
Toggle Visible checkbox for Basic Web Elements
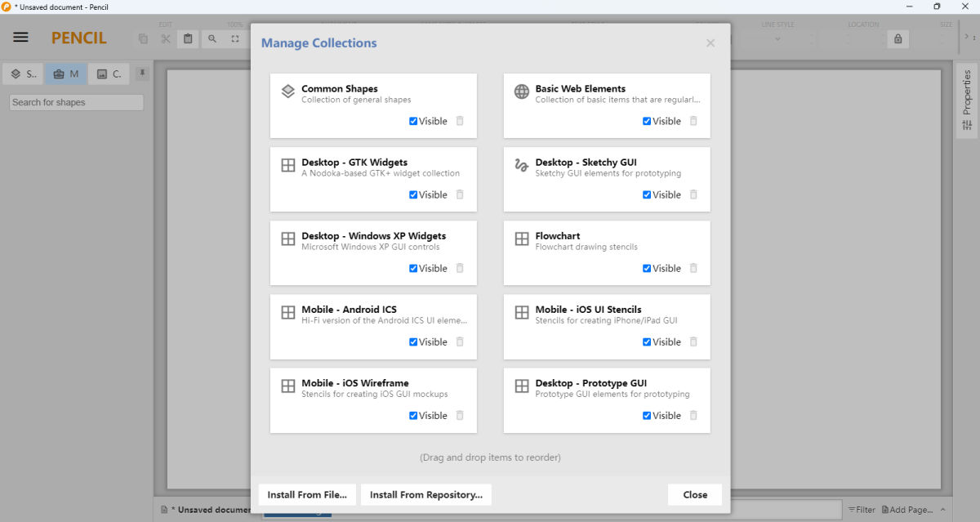pyautogui.click(x=647, y=121)
